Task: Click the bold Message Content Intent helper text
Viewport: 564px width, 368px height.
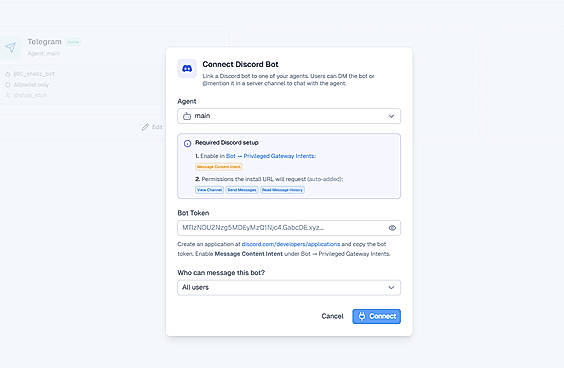Action: pos(248,254)
